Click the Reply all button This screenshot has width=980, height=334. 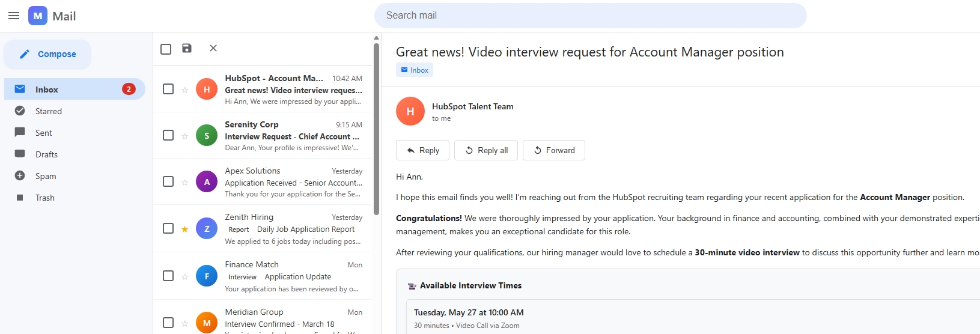click(486, 150)
